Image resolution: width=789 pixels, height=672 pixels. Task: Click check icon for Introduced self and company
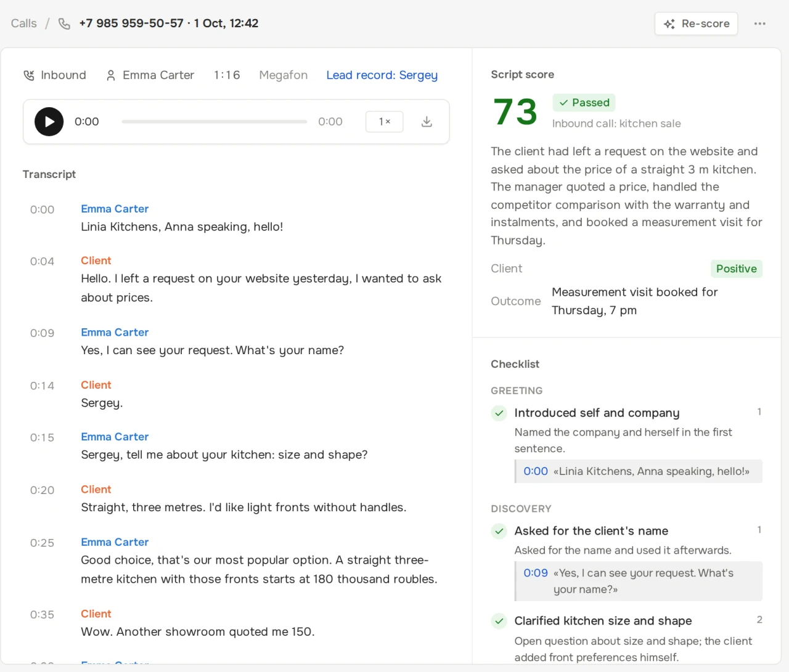[x=499, y=413]
